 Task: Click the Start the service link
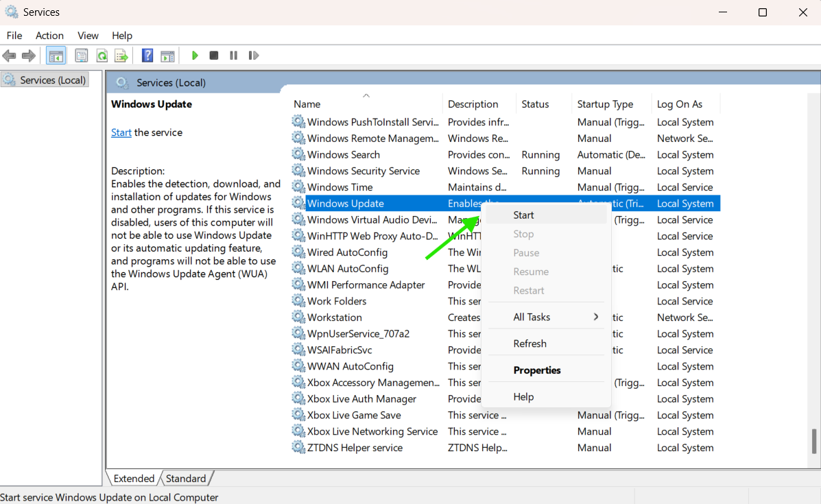coord(121,132)
